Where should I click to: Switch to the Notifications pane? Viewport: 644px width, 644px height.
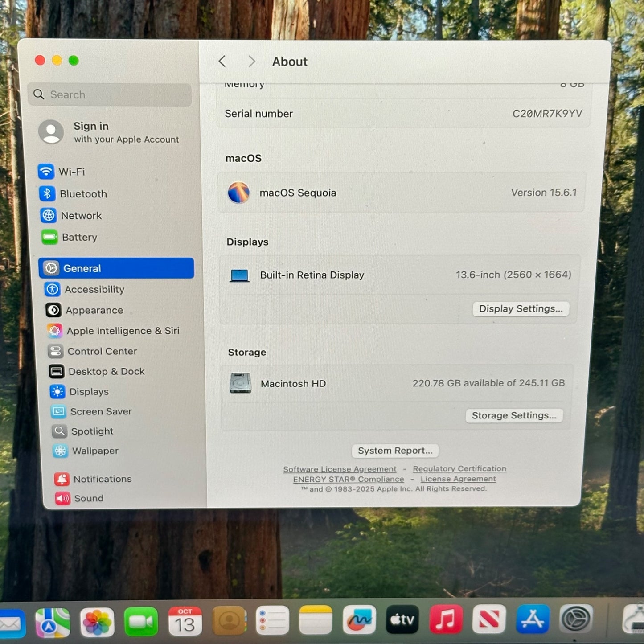(x=102, y=479)
